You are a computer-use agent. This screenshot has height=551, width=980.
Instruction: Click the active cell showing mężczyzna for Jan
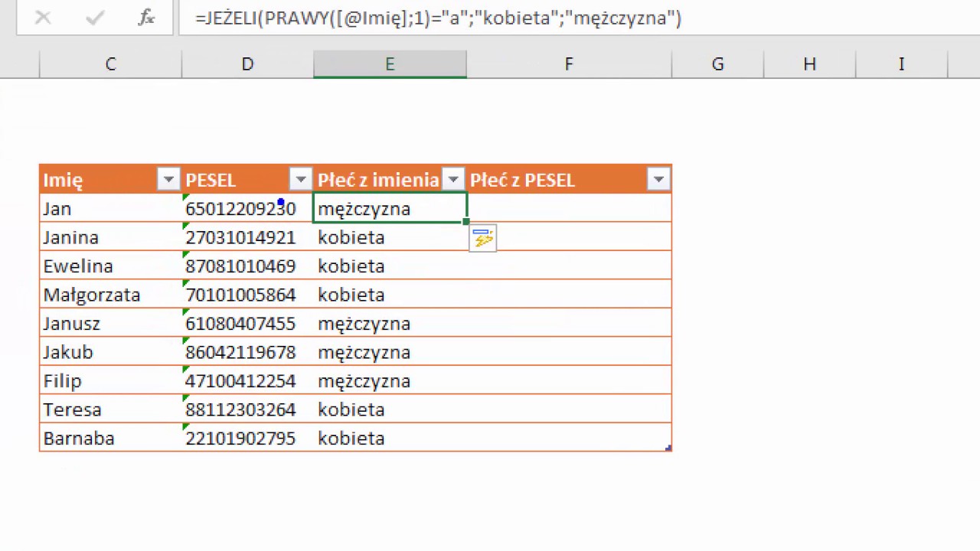pyautogui.click(x=390, y=208)
